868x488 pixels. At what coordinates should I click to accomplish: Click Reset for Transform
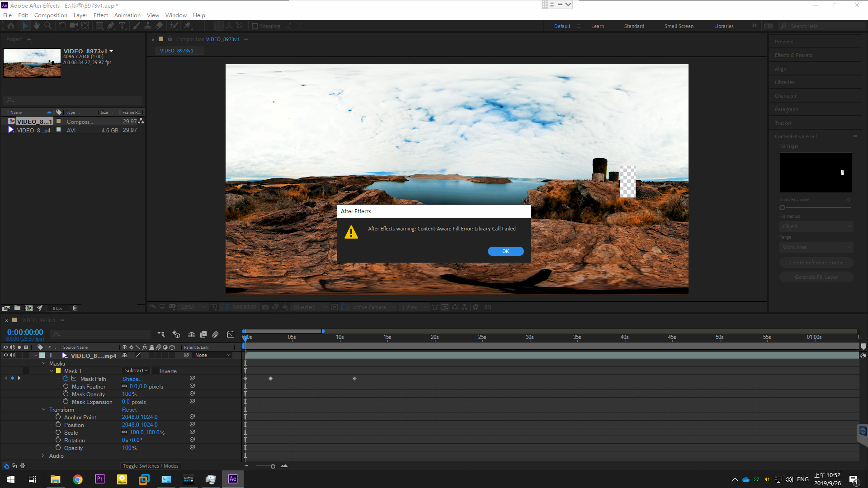coord(129,410)
